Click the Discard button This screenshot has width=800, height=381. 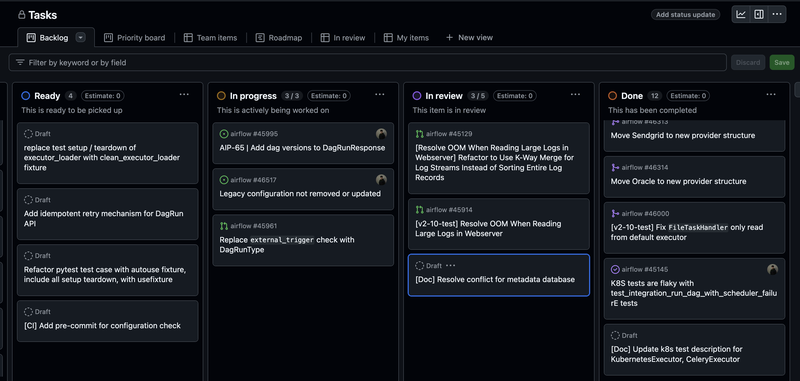pyautogui.click(x=748, y=62)
